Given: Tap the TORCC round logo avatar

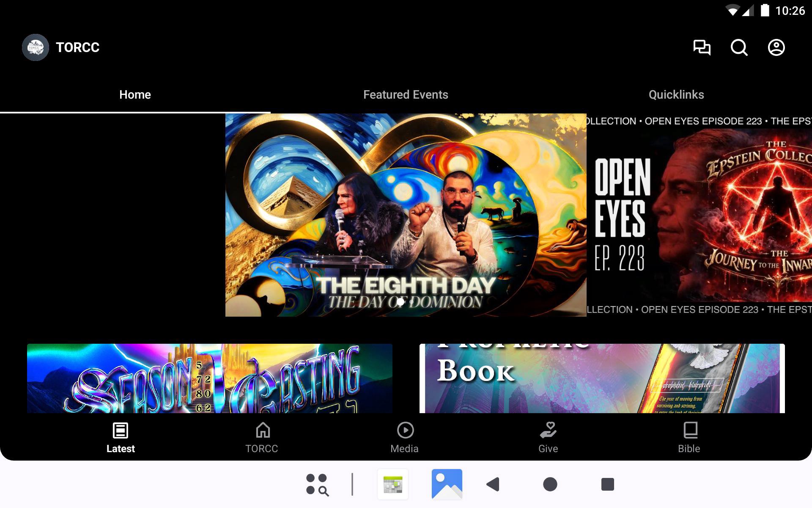Looking at the screenshot, I should pyautogui.click(x=36, y=47).
